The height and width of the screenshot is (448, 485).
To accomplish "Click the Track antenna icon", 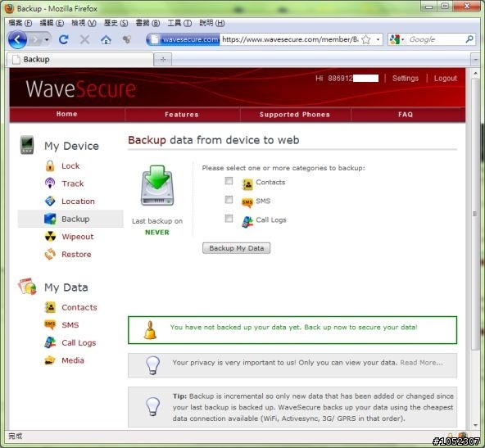I will [50, 183].
